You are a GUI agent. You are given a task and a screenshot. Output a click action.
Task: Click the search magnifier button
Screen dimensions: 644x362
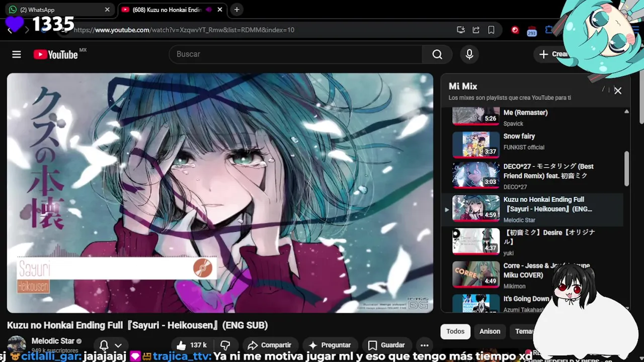437,54
